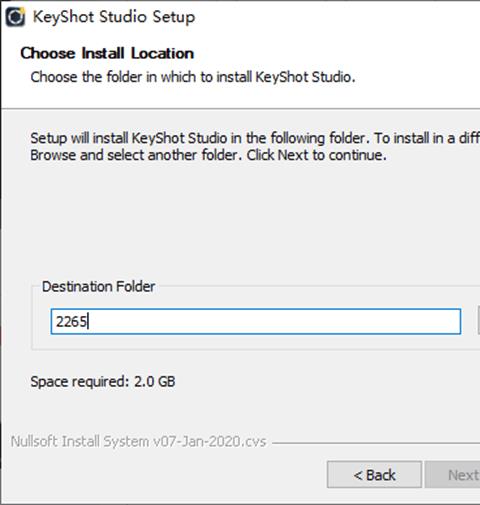The width and height of the screenshot is (480, 505).
Task: Click the "v07-Jan-2020.cvs" version string
Action: tap(210, 441)
